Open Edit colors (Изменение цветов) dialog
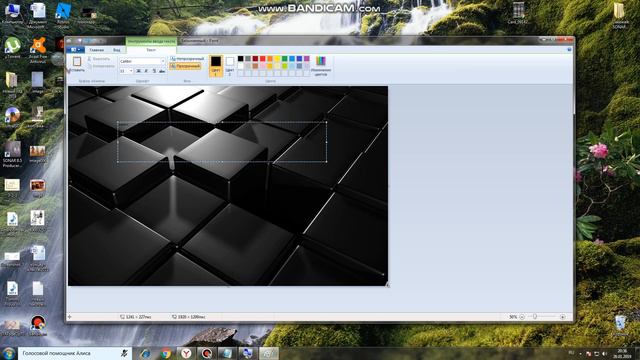Viewport: 640px width, 360px height. (321, 66)
